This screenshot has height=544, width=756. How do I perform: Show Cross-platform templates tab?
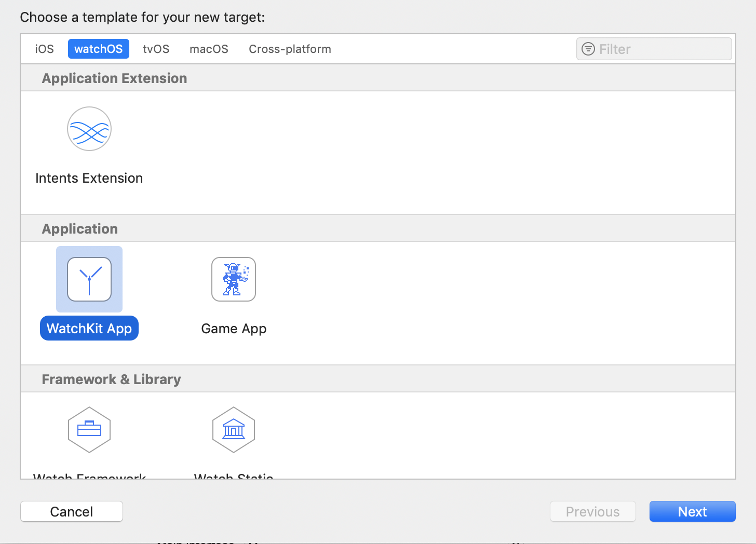coord(290,49)
